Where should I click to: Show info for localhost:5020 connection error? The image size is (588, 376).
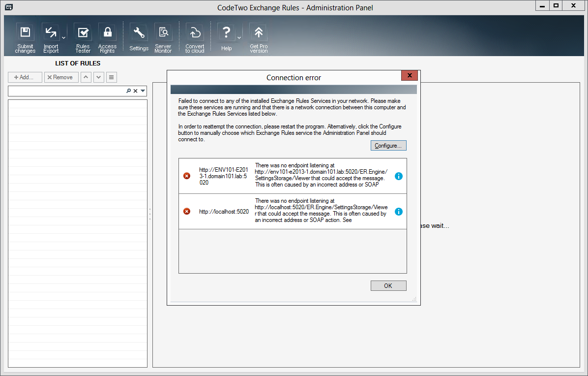click(399, 212)
